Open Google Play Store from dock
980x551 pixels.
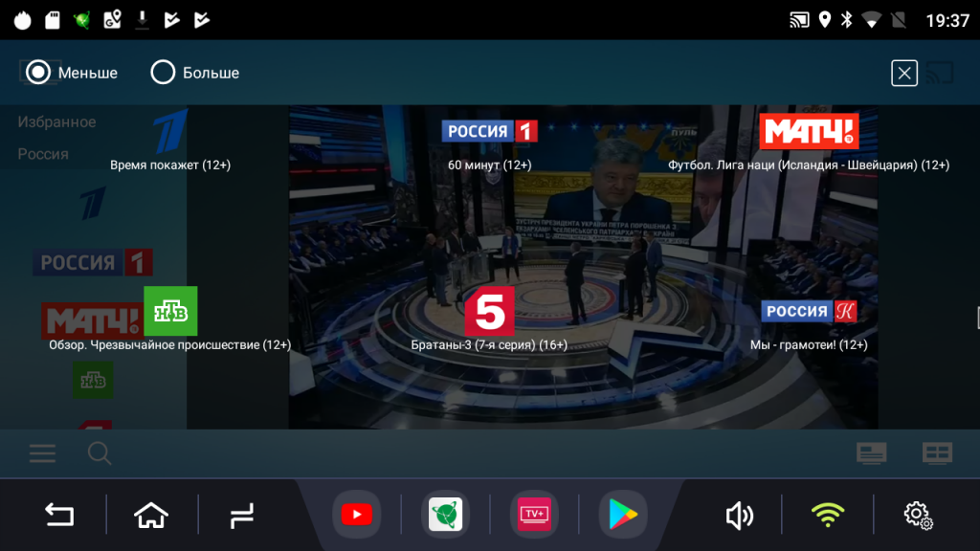pos(622,516)
